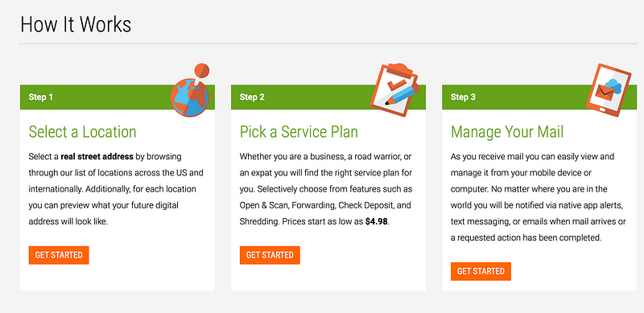Click the clipboard and pencil icon
Viewport: 644px width, 313px height.
[x=394, y=89]
